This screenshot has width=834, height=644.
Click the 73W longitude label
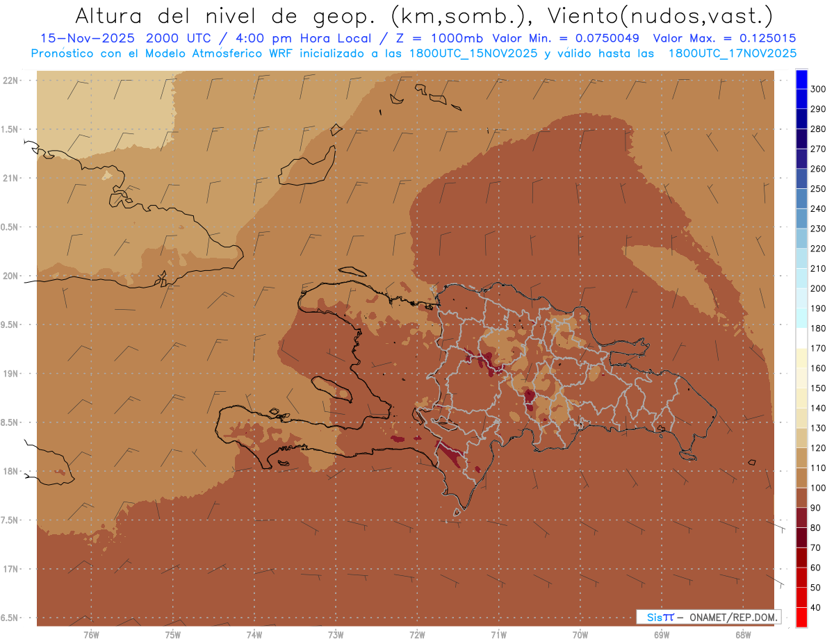pos(336,634)
